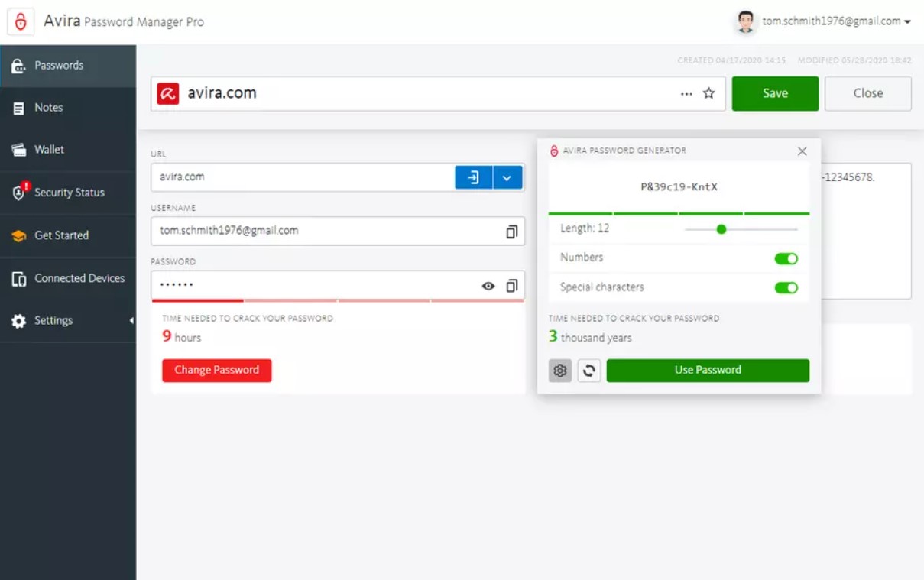Star the avira.com entry as favorite
Screen dimensions: 924x580
coord(708,92)
